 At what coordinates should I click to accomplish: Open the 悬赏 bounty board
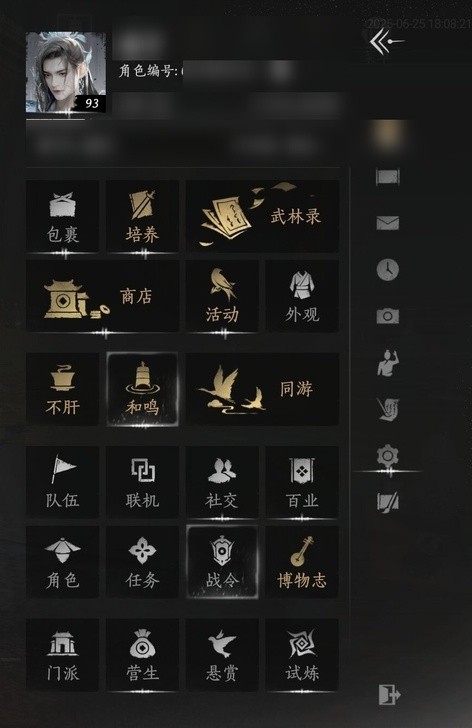click(222, 655)
